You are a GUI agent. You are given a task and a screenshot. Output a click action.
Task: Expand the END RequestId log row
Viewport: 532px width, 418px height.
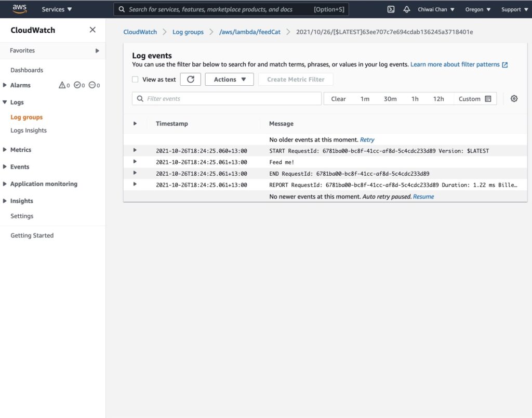click(135, 173)
